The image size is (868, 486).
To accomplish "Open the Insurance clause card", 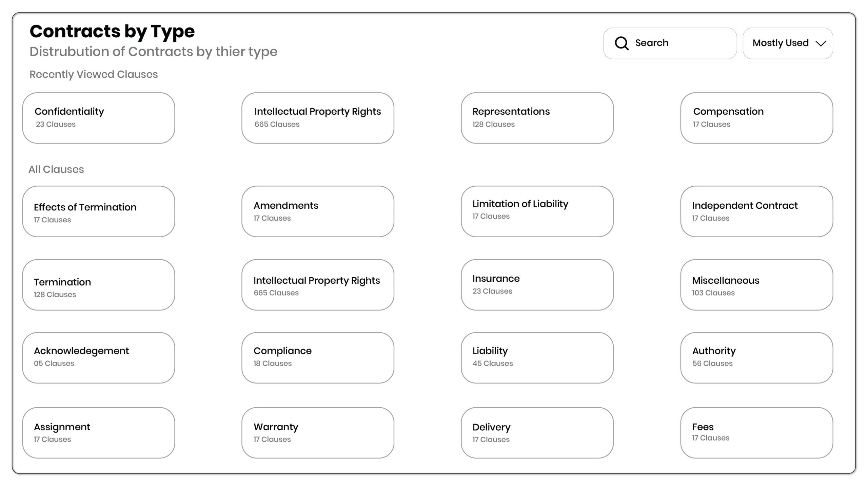I will [537, 285].
